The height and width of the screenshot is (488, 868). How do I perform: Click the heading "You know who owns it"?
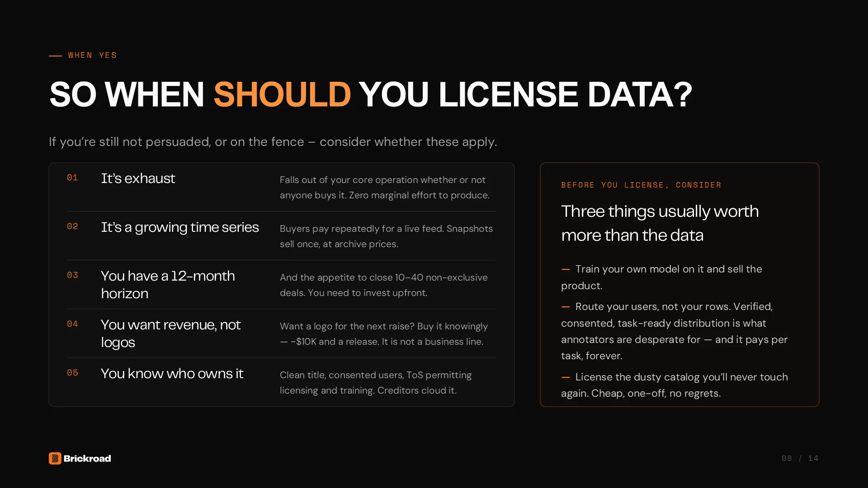[x=172, y=373]
